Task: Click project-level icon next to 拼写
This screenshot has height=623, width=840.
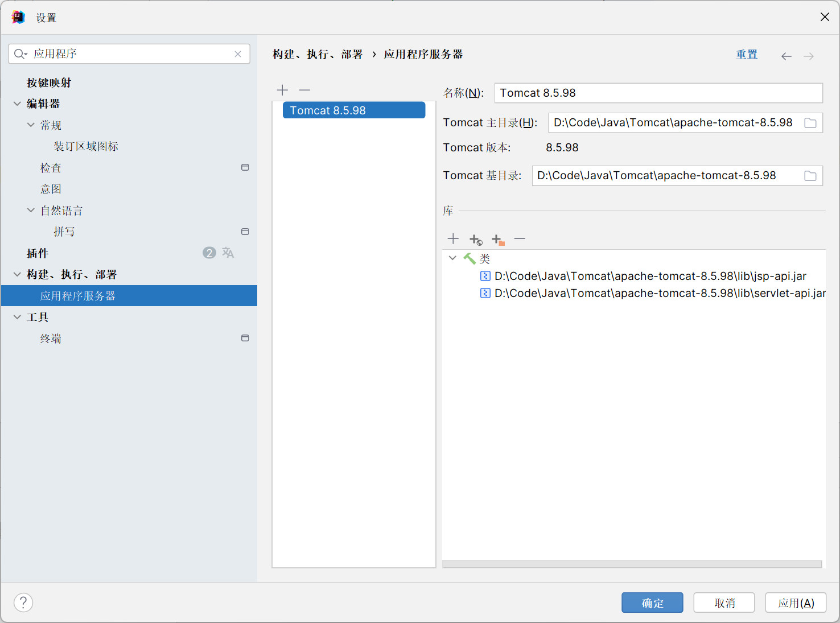Action: pos(245,232)
